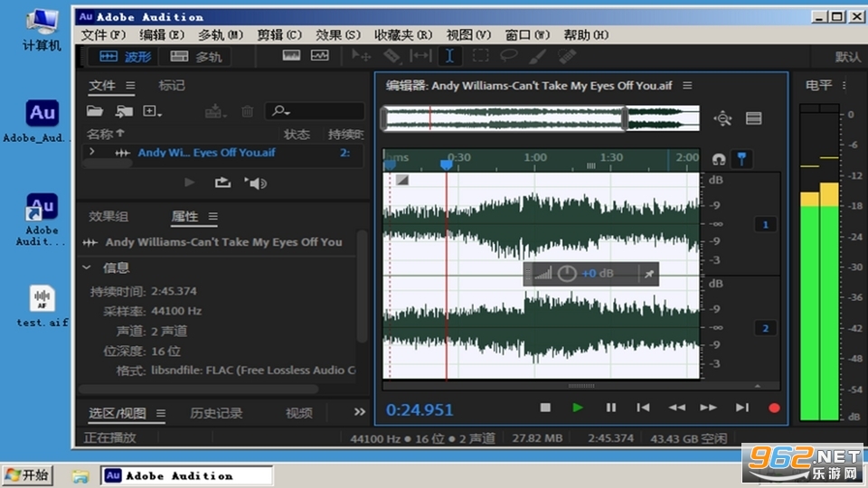Click the Import File icon
This screenshot has width=868, height=488.
pyautogui.click(x=124, y=111)
